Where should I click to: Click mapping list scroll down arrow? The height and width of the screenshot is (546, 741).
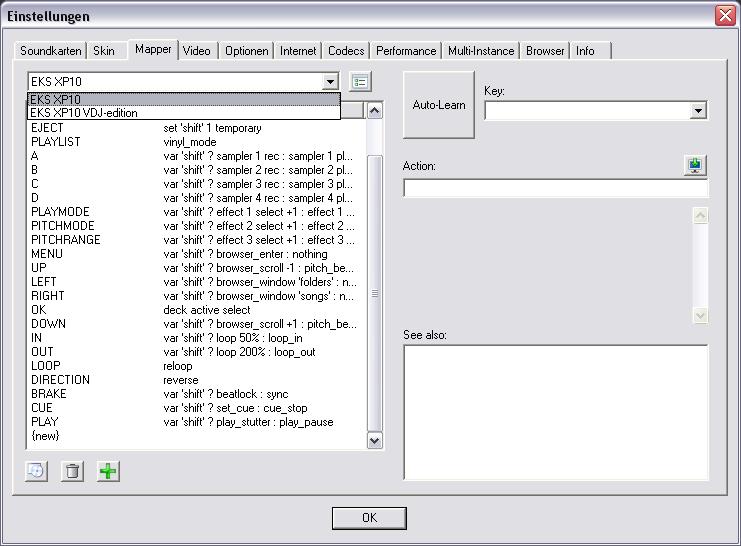click(x=375, y=441)
